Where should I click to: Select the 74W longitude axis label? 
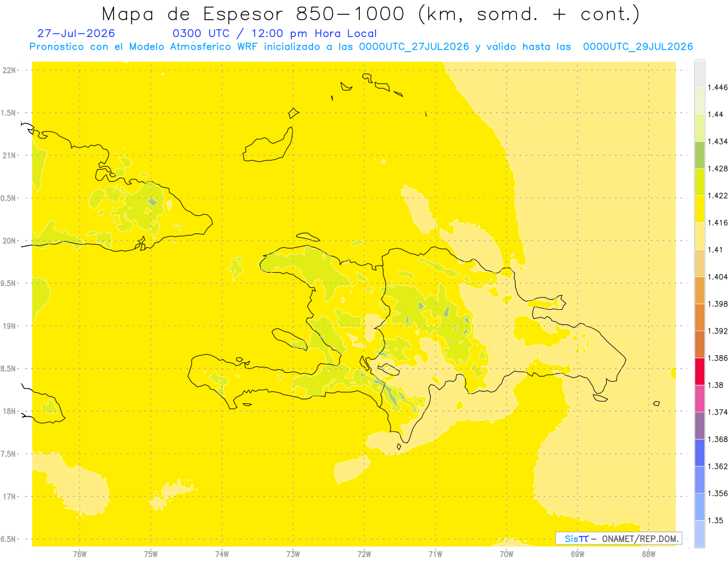tap(222, 554)
